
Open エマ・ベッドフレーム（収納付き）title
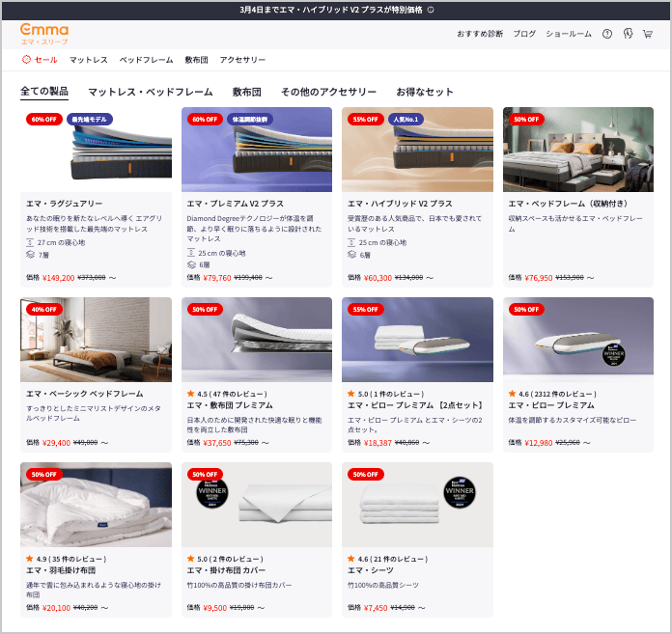coord(569,204)
